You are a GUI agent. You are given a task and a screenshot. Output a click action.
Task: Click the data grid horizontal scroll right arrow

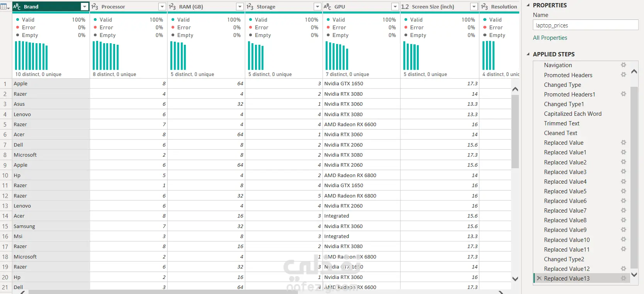point(501,292)
